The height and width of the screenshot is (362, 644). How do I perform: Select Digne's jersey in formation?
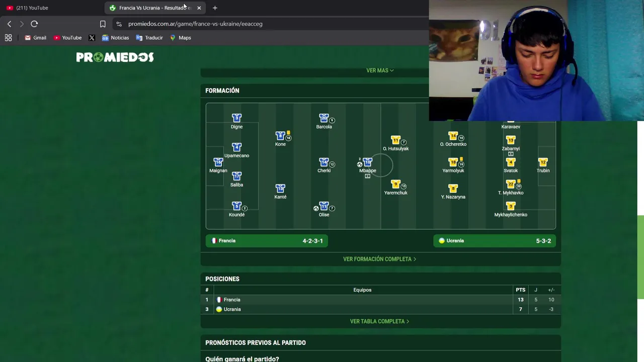click(x=236, y=118)
